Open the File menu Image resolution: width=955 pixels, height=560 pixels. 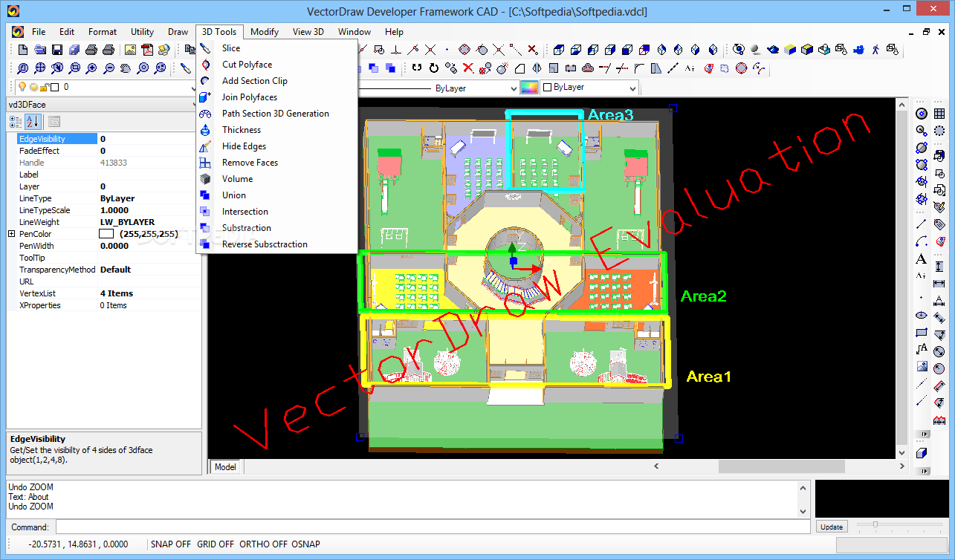point(39,32)
